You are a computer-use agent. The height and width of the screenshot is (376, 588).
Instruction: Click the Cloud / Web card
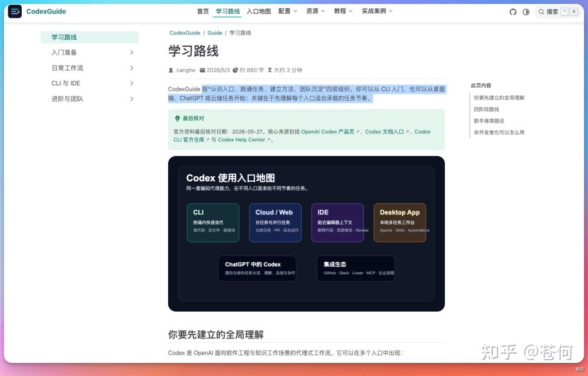click(x=275, y=223)
